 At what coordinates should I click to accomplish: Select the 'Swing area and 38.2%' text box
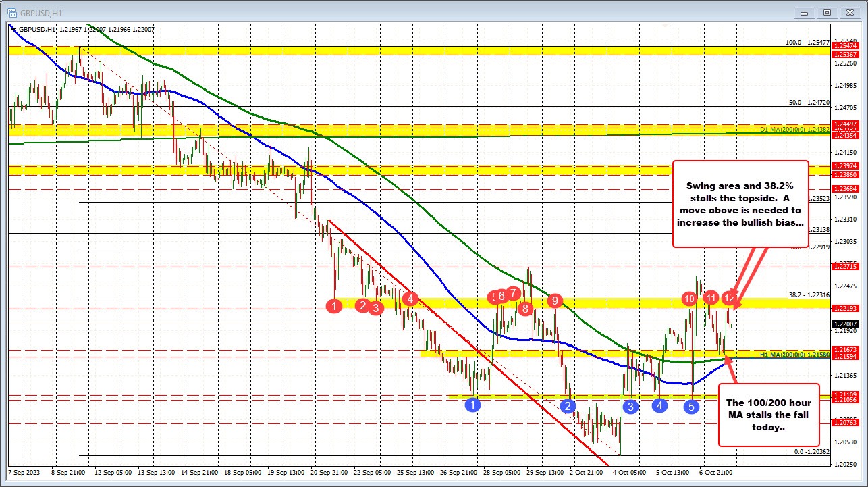click(740, 204)
